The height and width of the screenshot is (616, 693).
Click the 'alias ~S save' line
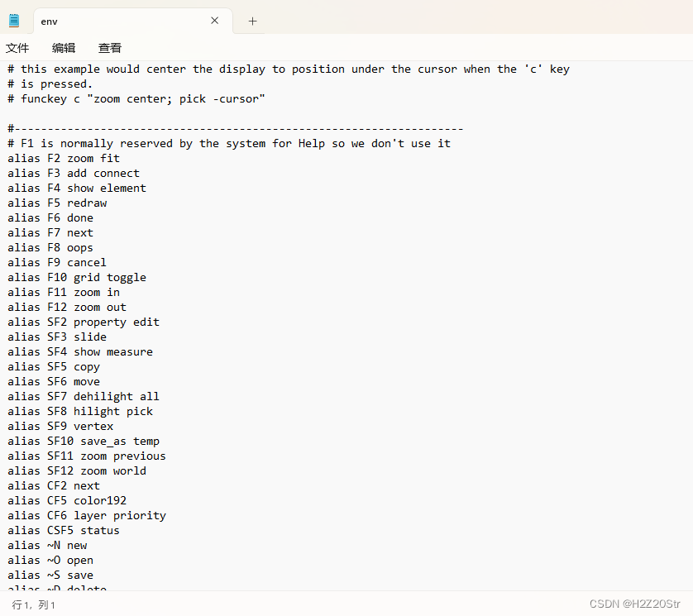point(50,575)
